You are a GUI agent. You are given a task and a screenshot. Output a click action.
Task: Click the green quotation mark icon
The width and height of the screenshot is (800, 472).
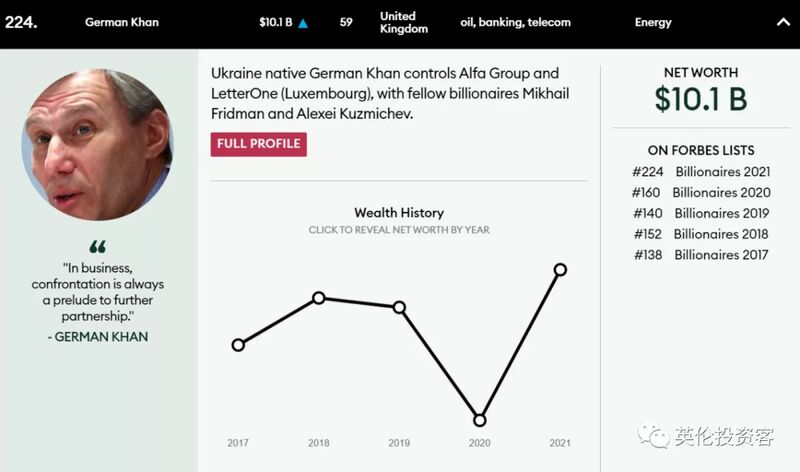pyautogui.click(x=97, y=247)
